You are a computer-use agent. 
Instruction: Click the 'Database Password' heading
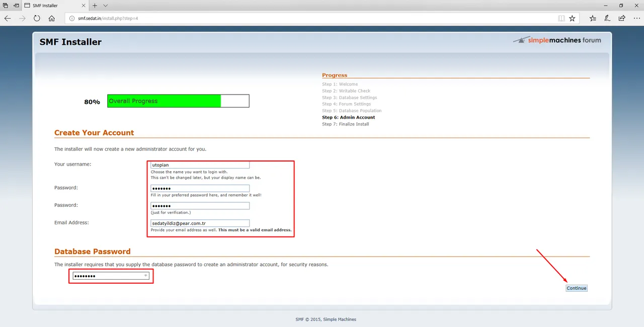coord(93,252)
